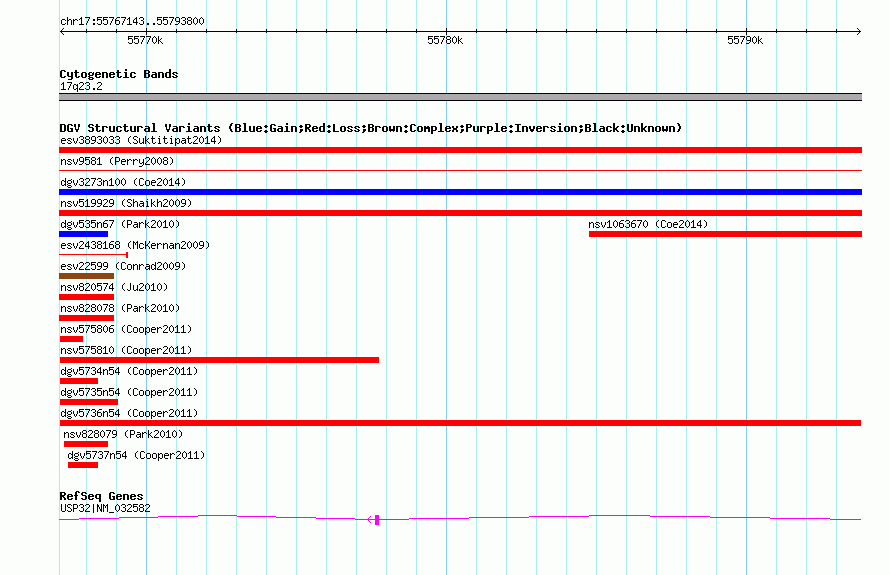Open the dgv5737n54 (Cooper2011) label
Image resolution: width=890 pixels, height=575 pixels.
(136, 455)
